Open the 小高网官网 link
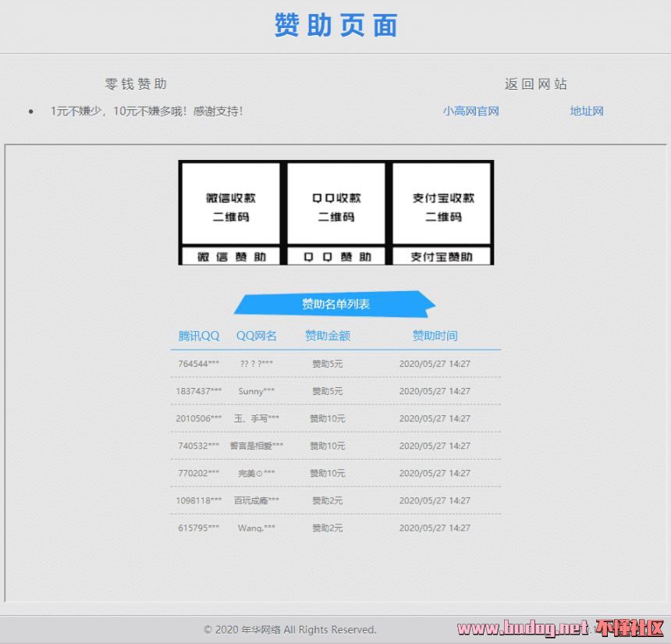Image resolution: width=671 pixels, height=644 pixels. (470, 112)
